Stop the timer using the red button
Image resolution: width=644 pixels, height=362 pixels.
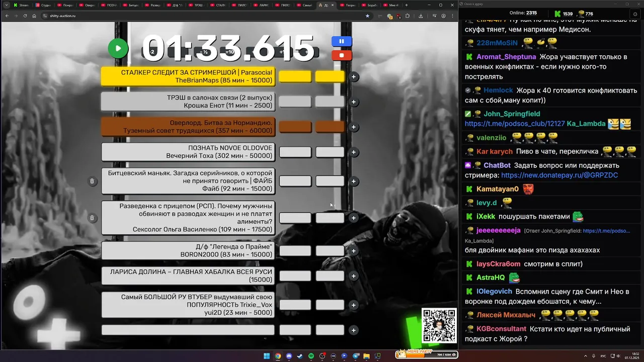pos(342,55)
